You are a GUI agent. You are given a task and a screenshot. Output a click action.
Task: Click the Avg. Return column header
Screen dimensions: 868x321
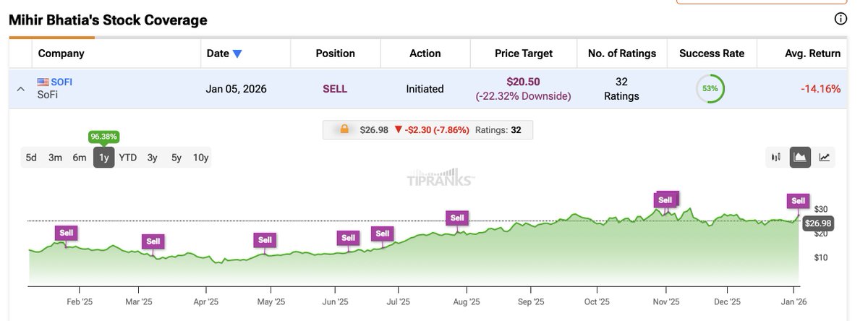click(812, 54)
